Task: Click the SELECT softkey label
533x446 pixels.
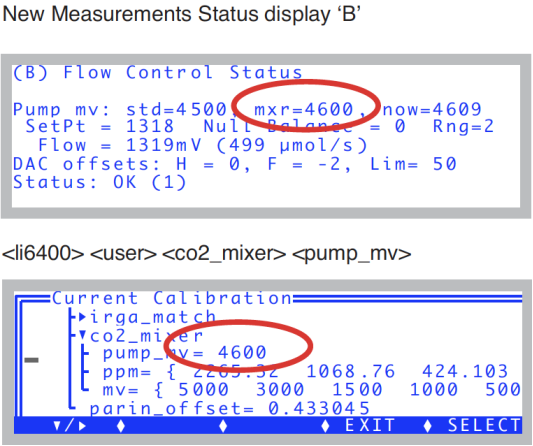Action: point(484,425)
